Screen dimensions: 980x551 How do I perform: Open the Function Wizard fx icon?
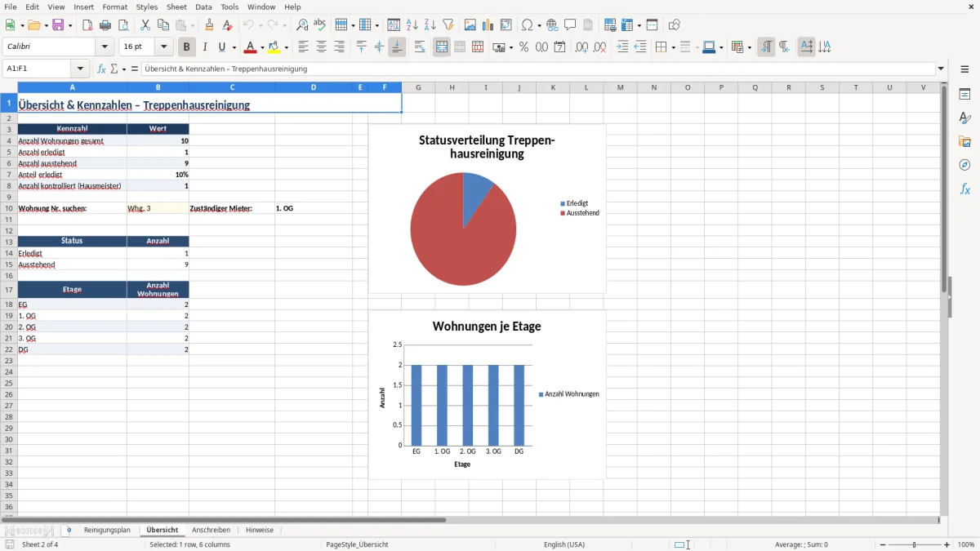point(102,69)
